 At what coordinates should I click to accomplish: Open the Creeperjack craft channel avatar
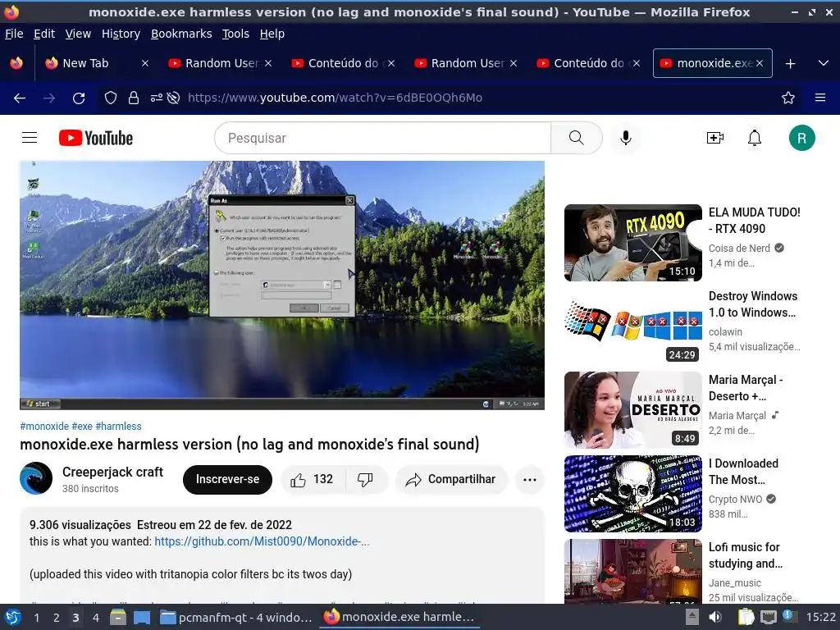[x=36, y=478]
